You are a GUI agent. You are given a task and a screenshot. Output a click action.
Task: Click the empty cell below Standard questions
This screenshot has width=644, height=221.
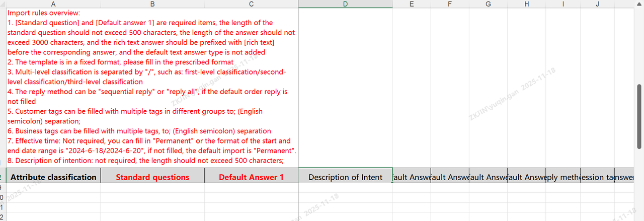click(152, 188)
